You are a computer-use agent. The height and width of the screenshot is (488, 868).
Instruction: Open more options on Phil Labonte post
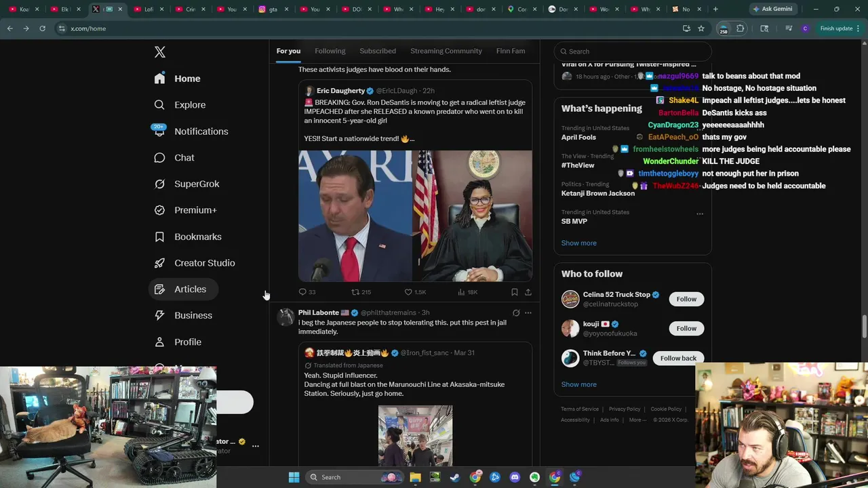point(528,312)
